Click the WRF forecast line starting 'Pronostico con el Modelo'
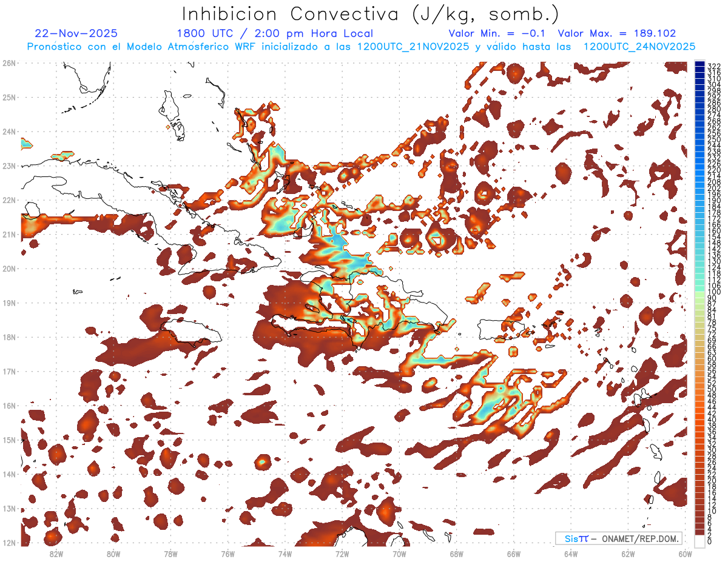Screen dimensions: 728x562 coord(361,47)
